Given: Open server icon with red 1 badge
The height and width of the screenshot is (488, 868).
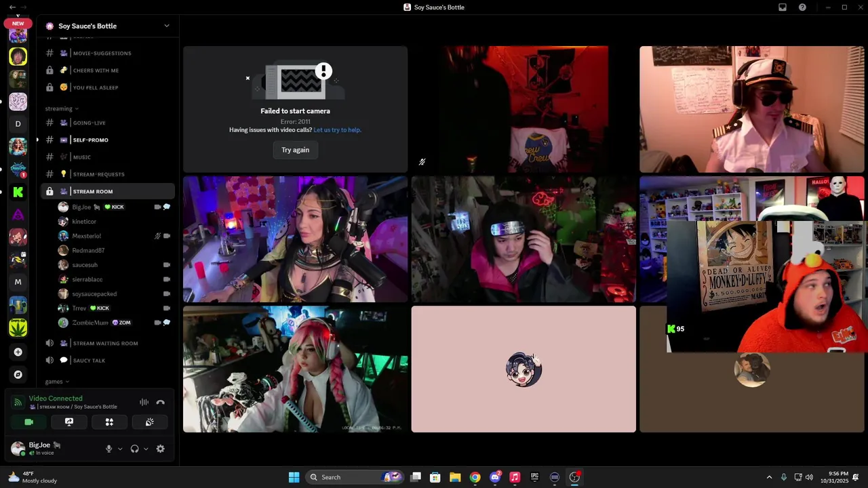Looking at the screenshot, I should (x=18, y=169).
